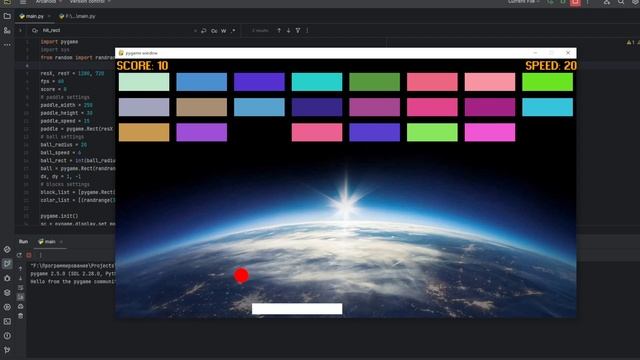The height and width of the screenshot is (360, 640).
Task: Open Search Everywhere magnifier icon
Action: pyautogui.click(x=621, y=2)
